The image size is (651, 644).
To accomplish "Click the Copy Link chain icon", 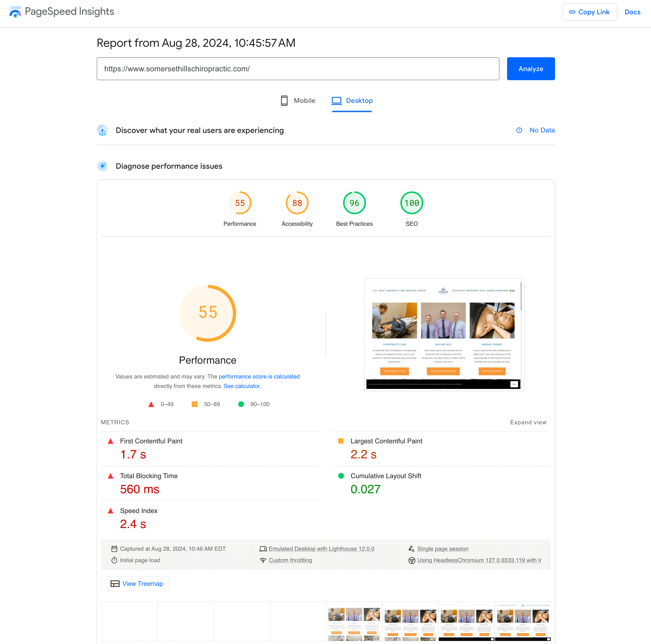I will [572, 12].
